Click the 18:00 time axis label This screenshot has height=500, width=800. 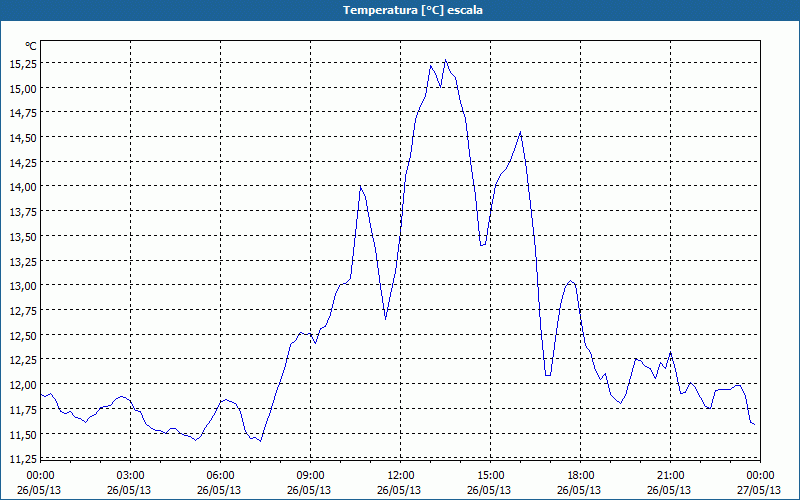(x=581, y=476)
